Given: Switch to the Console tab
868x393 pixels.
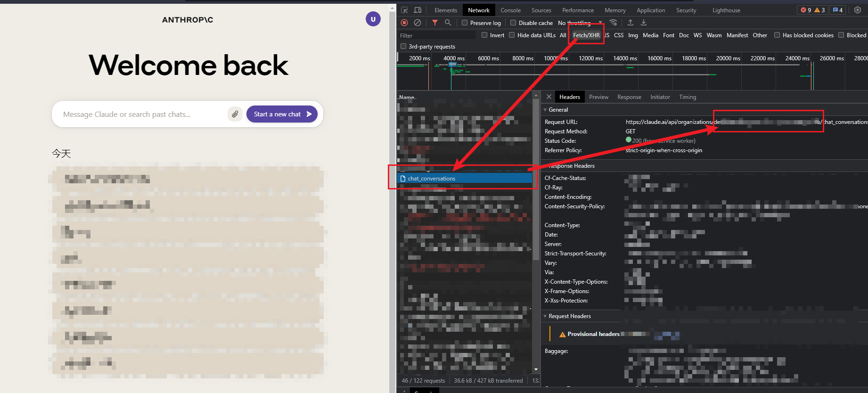Looking at the screenshot, I should click(x=510, y=10).
